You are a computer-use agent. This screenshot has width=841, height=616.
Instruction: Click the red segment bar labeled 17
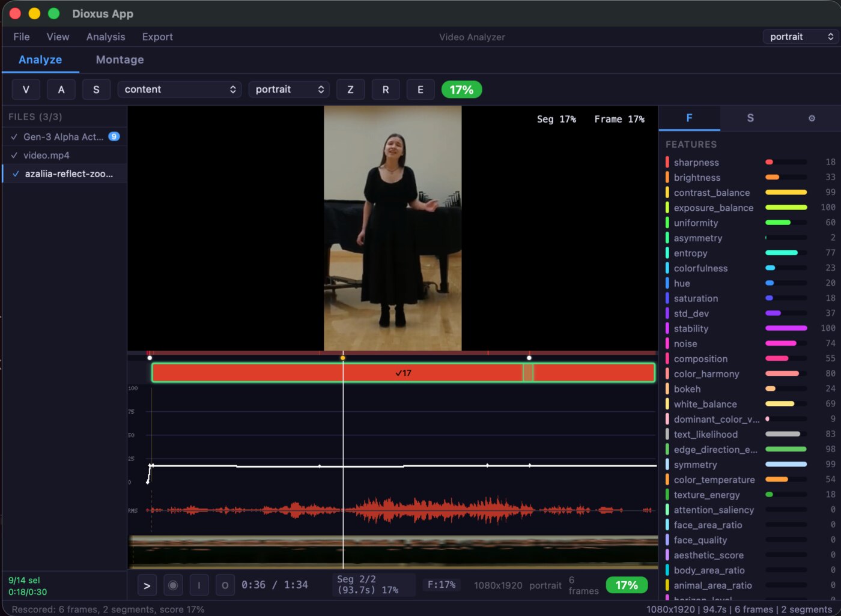click(x=403, y=373)
